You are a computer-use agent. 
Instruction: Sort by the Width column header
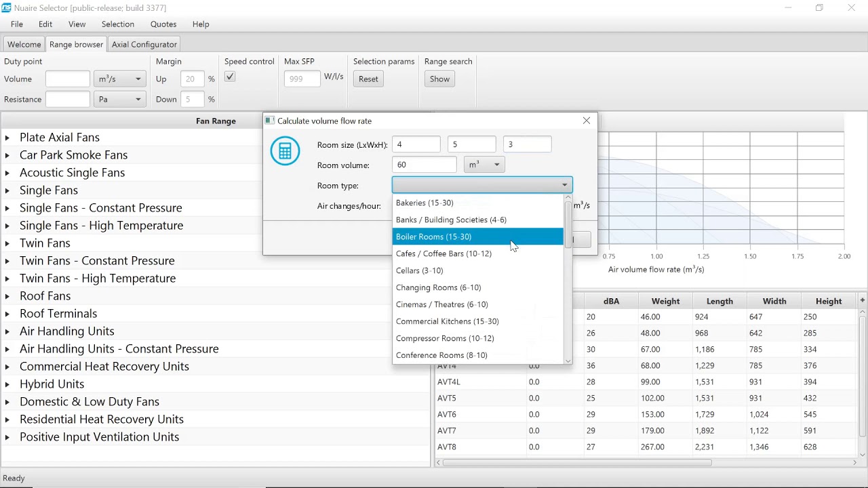774,301
